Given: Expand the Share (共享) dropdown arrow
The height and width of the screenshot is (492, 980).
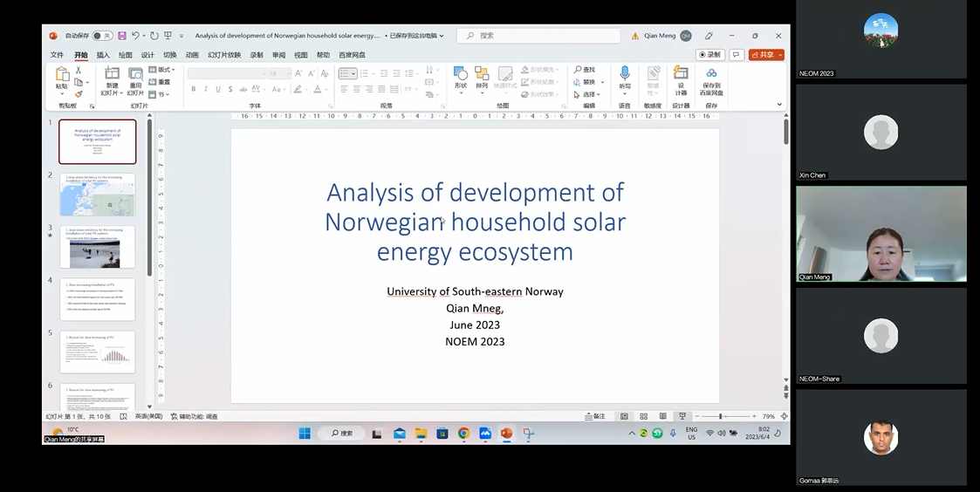Looking at the screenshot, I should pyautogui.click(x=781, y=54).
